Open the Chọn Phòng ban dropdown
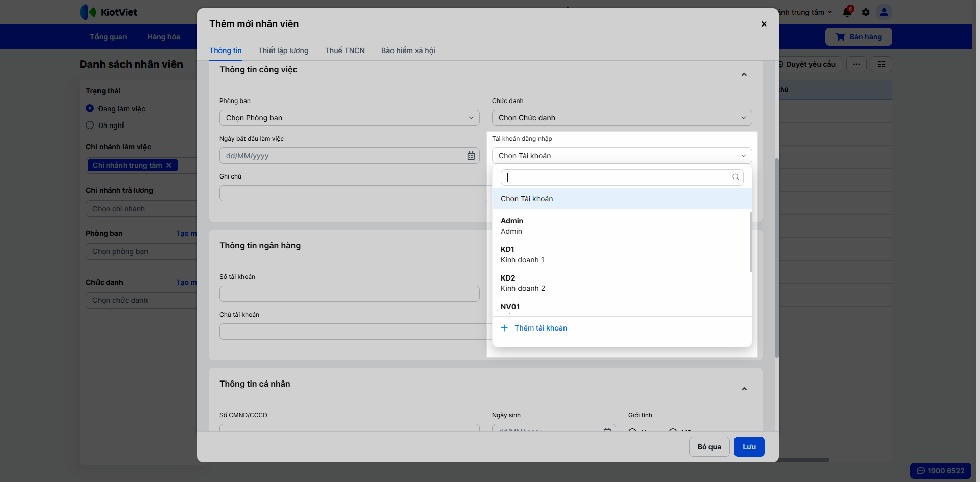 tap(350, 118)
